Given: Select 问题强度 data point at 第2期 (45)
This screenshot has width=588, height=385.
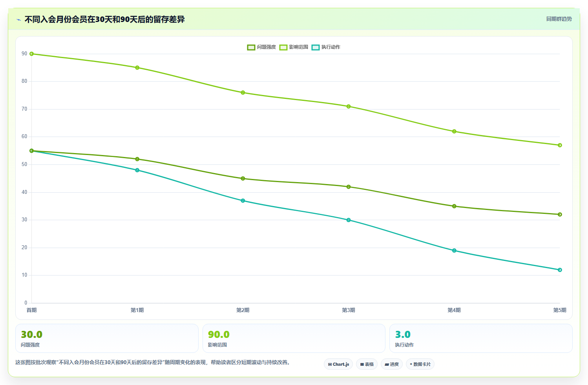Looking at the screenshot, I should 243,179.
